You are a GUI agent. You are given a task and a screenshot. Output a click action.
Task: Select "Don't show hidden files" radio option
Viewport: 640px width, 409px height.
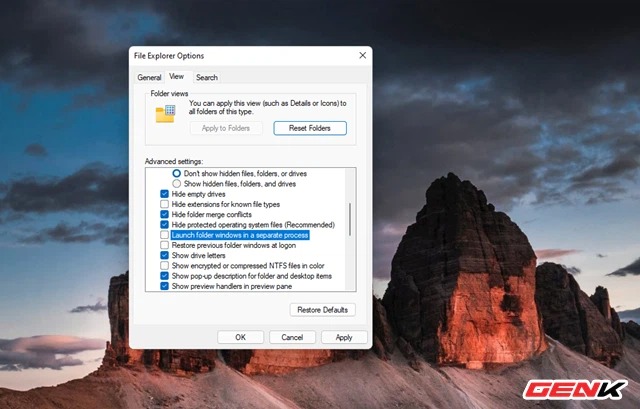point(177,174)
